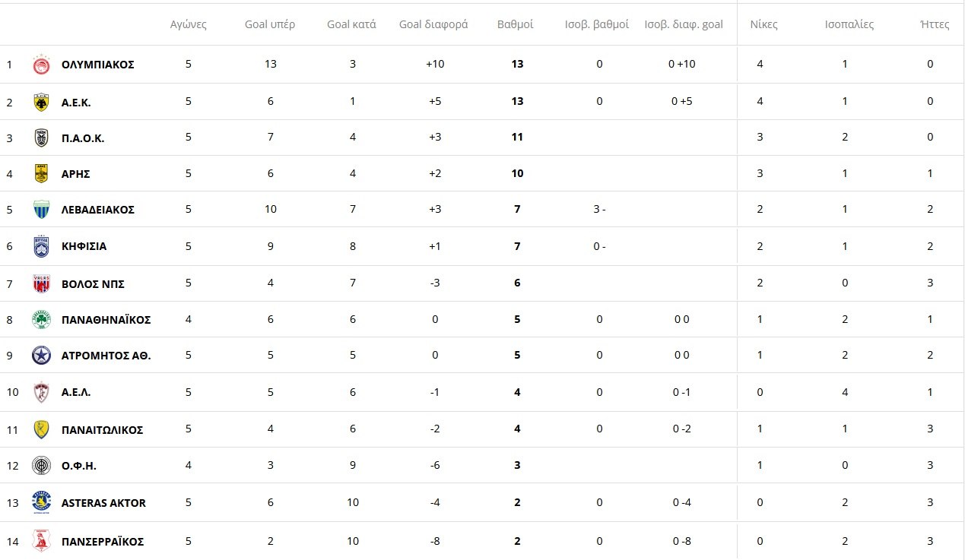Sort table by Βαθμοί column header

515,24
